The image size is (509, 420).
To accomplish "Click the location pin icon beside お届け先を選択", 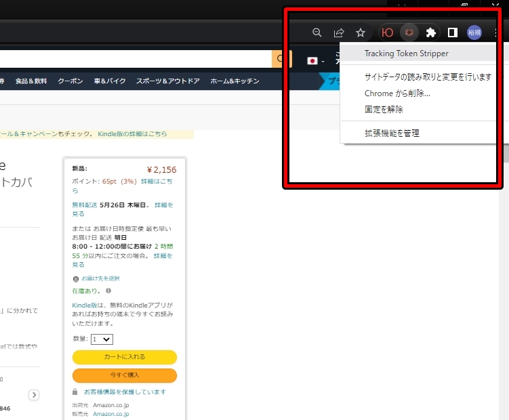I will point(76,279).
